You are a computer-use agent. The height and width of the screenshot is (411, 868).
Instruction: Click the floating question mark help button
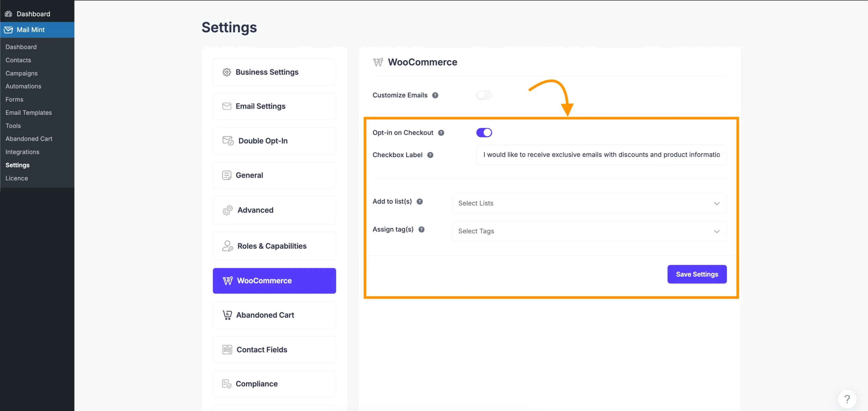[847, 399]
